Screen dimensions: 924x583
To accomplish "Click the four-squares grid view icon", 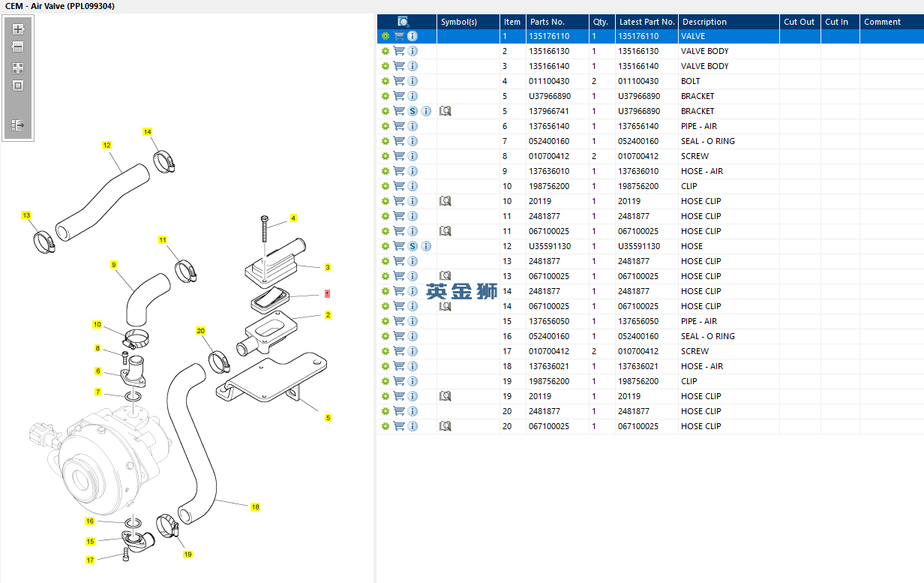I will pyautogui.click(x=18, y=68).
